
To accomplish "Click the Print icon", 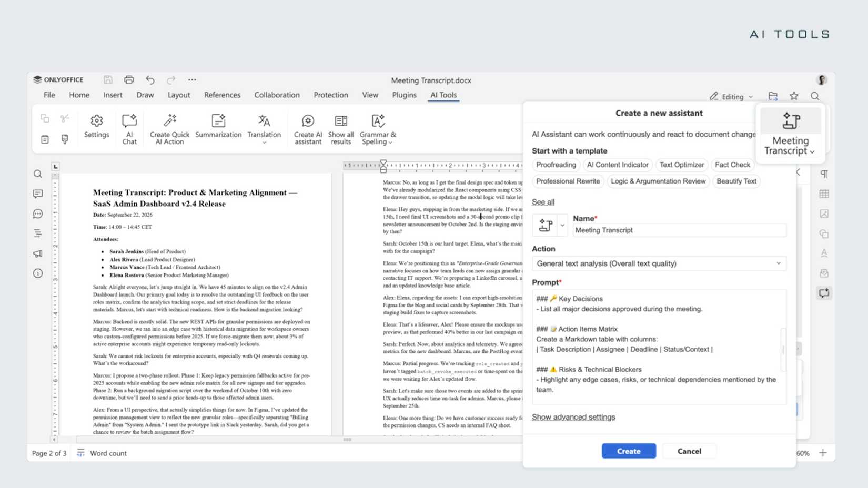I will pos(129,80).
